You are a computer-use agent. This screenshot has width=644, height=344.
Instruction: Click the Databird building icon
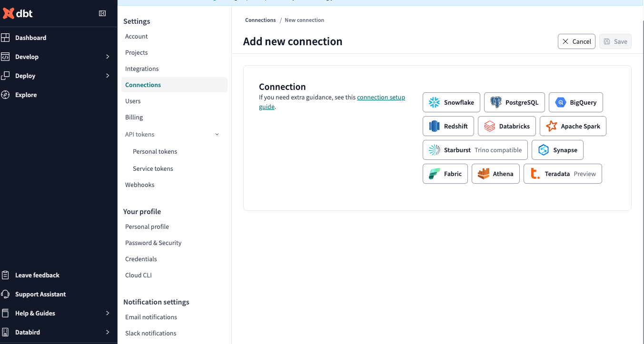click(5, 332)
